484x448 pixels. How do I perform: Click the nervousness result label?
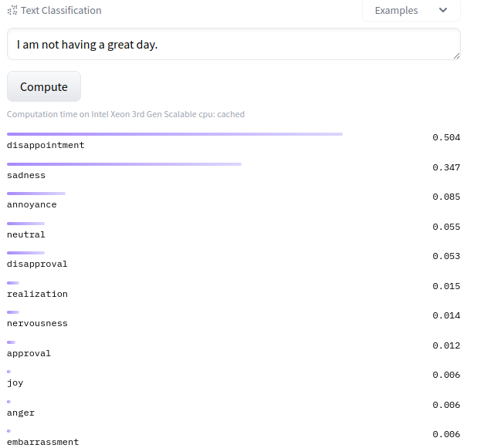37,323
